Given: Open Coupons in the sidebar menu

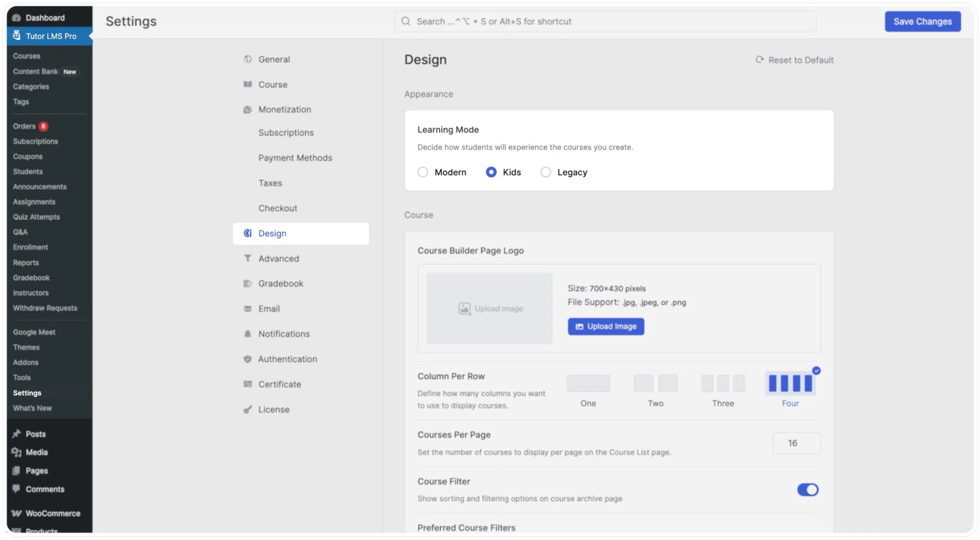Looking at the screenshot, I should [x=28, y=156].
